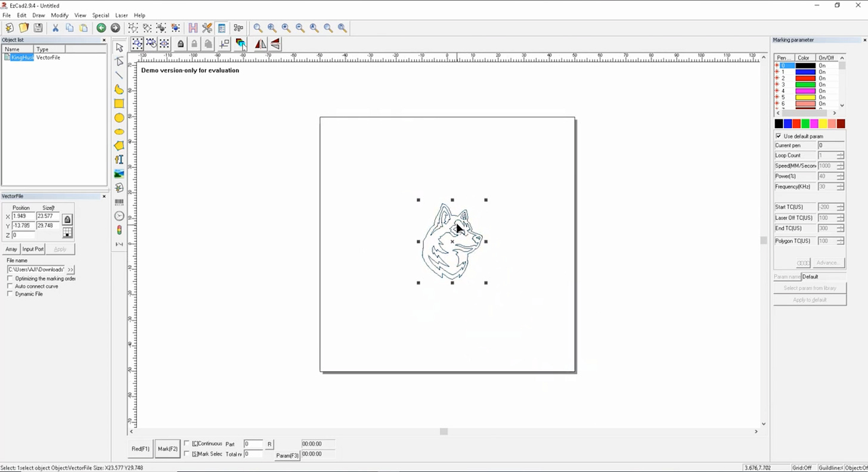Click the Mark(F2) button

coord(167,449)
